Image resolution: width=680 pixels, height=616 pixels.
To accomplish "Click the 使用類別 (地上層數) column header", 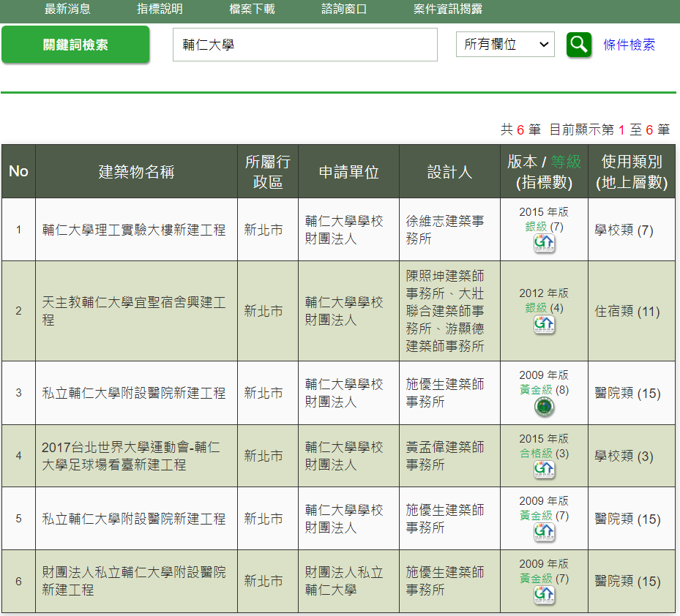I will click(x=632, y=172).
